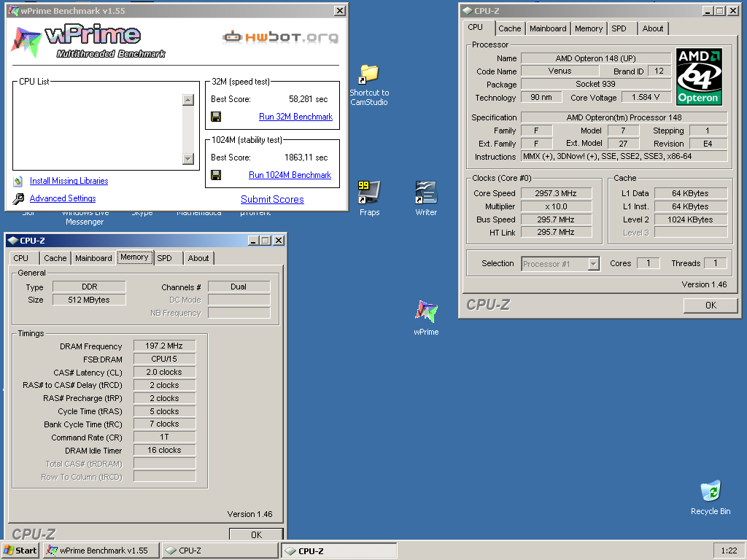Switch to Mainboard tab in Memory CPU-Z window
This screenshot has height=560, width=747.
click(93, 258)
